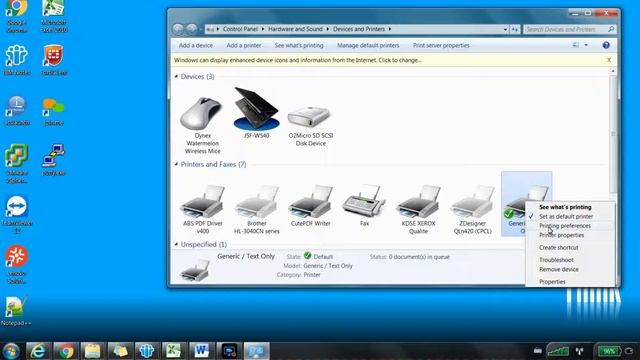
Task: Click the change view icon in toolbar
Action: click(576, 45)
